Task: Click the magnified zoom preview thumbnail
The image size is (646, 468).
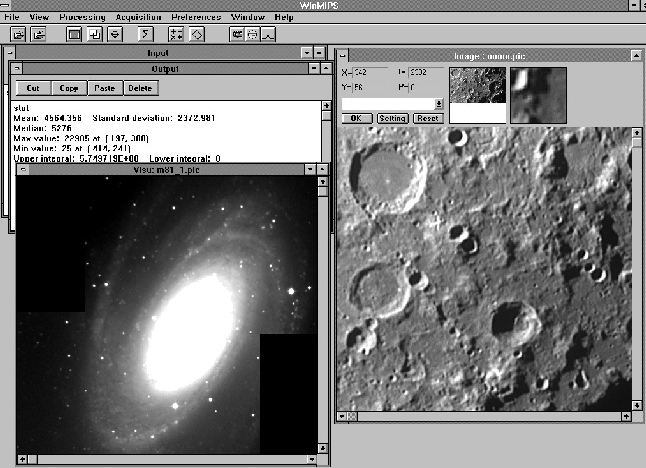Action: tap(538, 96)
